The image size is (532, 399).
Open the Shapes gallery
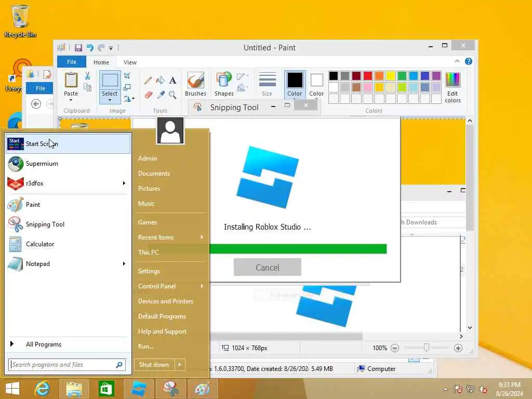pyautogui.click(x=224, y=84)
